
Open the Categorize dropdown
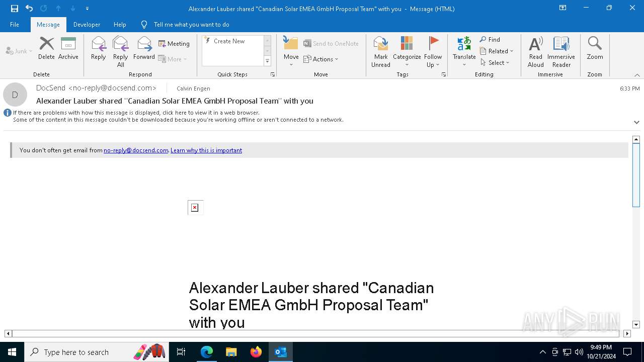(407, 51)
